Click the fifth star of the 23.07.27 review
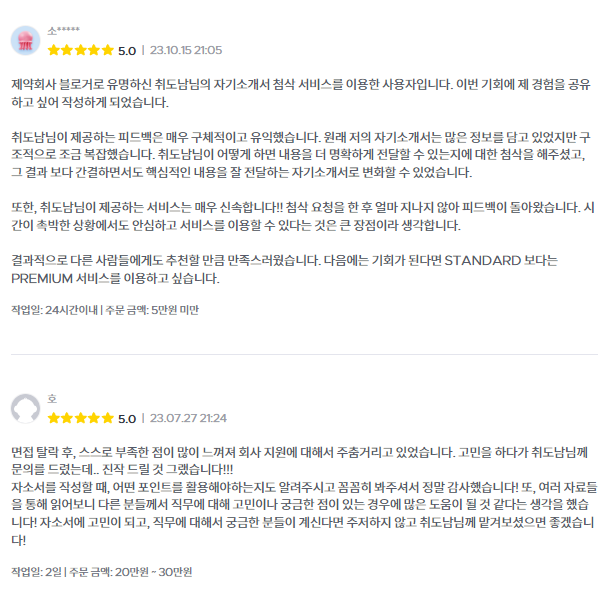612x592 pixels. click(107, 418)
